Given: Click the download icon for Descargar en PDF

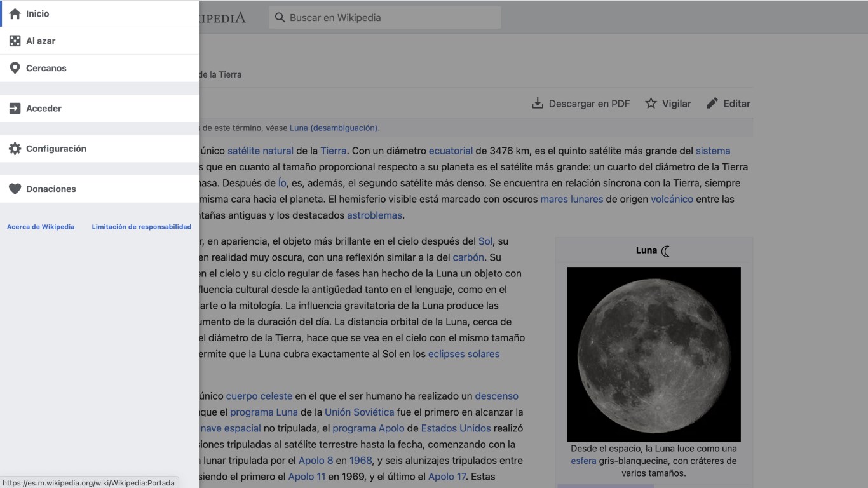Looking at the screenshot, I should [538, 104].
